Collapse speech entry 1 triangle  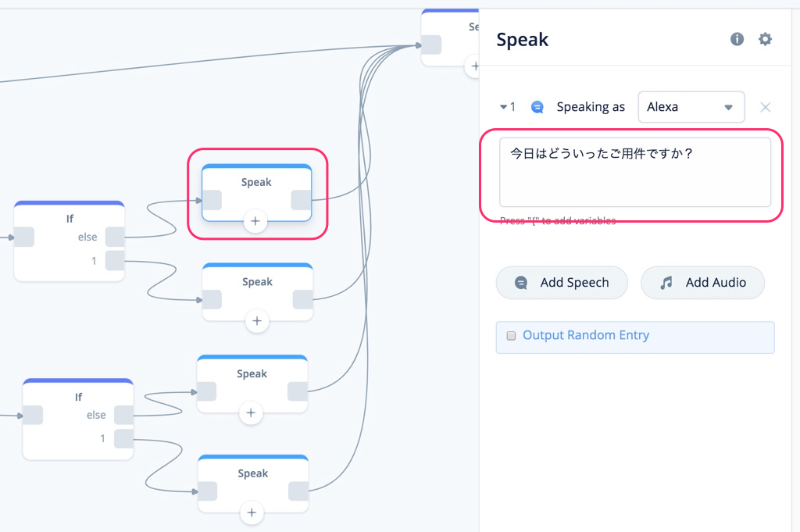coord(503,107)
